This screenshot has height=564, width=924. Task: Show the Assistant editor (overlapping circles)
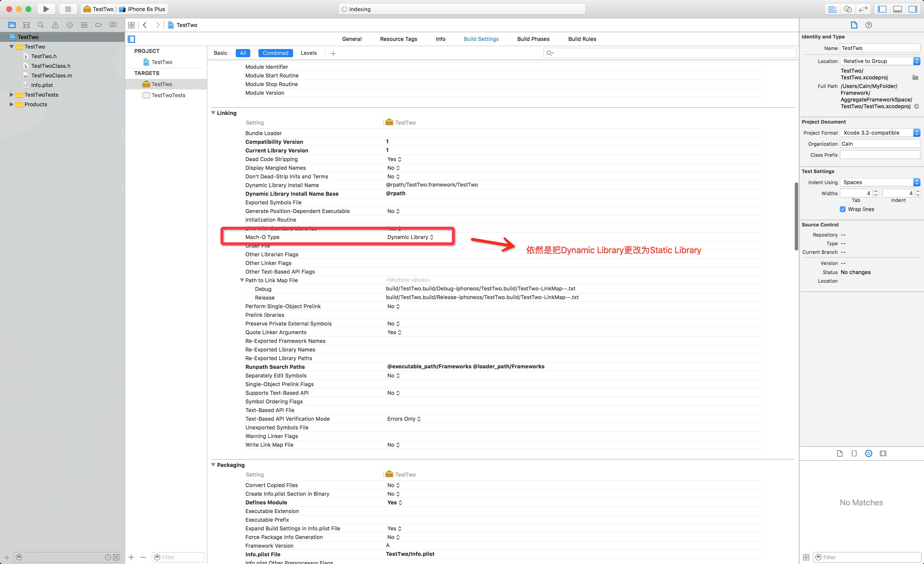848,9
